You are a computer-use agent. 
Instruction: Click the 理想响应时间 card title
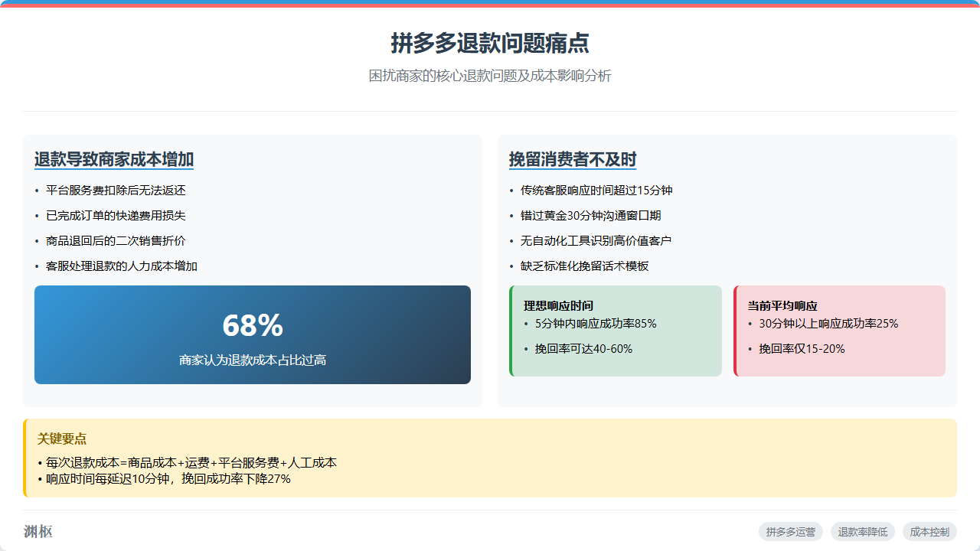coord(558,306)
